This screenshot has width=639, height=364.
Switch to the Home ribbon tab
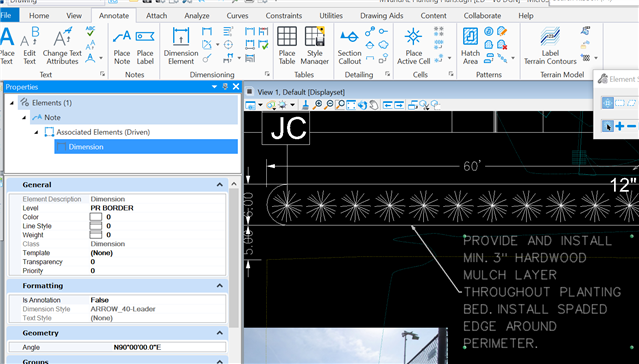(x=39, y=16)
